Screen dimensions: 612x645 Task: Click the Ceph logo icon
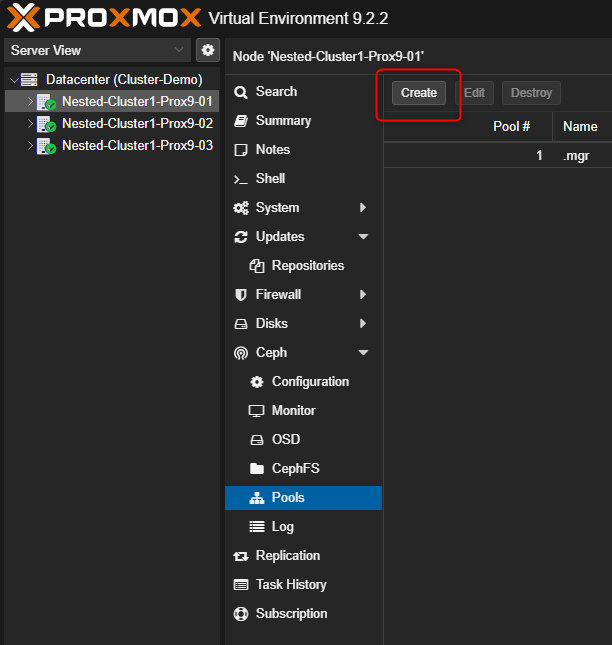[x=241, y=353]
